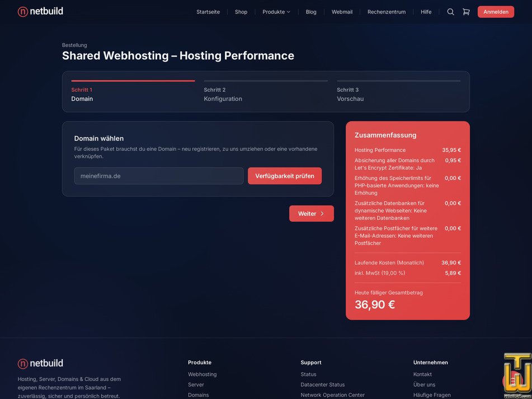The image size is (532, 399).
Task: Click the 5,89 € tax value
Action: coord(453,273)
